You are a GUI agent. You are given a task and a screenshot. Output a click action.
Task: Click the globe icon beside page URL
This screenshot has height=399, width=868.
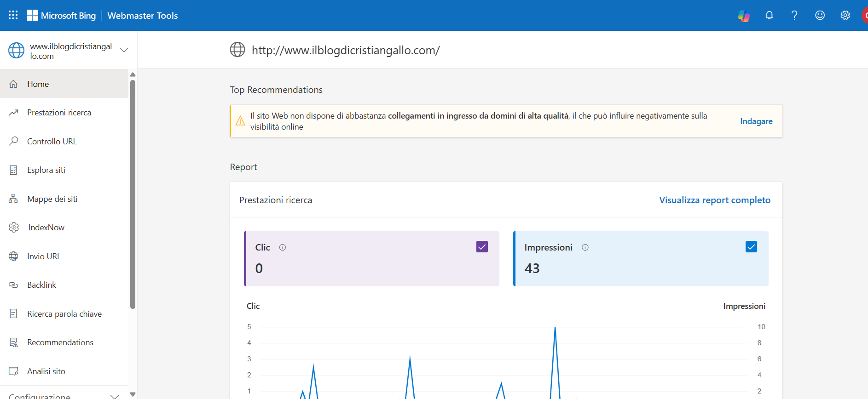tap(237, 50)
